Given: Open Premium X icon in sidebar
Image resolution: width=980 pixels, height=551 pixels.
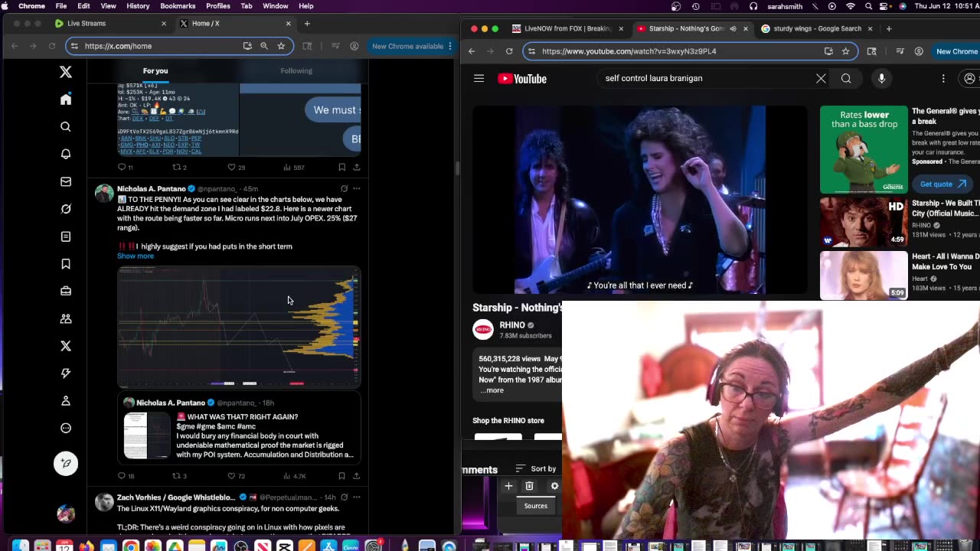Looking at the screenshot, I should click(x=66, y=346).
